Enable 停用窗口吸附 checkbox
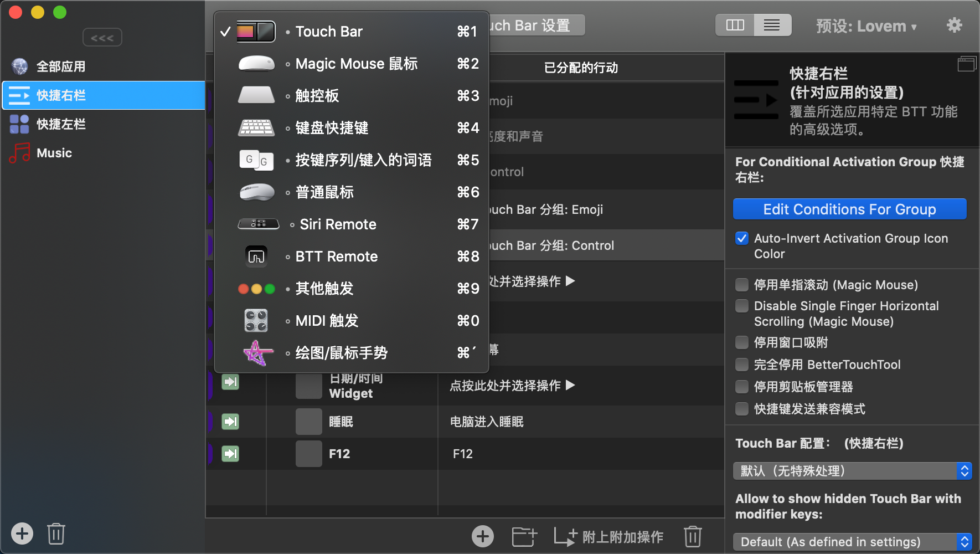Image resolution: width=980 pixels, height=554 pixels. (x=742, y=342)
